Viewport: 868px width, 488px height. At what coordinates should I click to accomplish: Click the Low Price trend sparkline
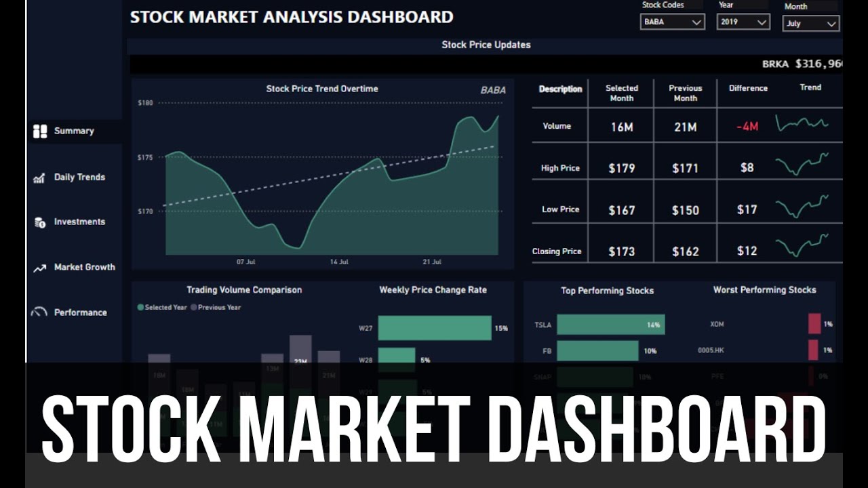[x=802, y=206]
